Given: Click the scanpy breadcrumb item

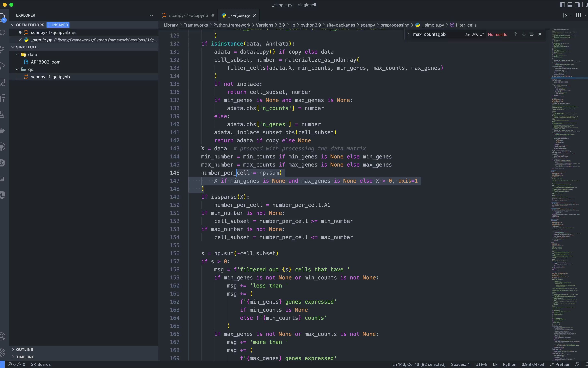Looking at the screenshot, I should (368, 25).
